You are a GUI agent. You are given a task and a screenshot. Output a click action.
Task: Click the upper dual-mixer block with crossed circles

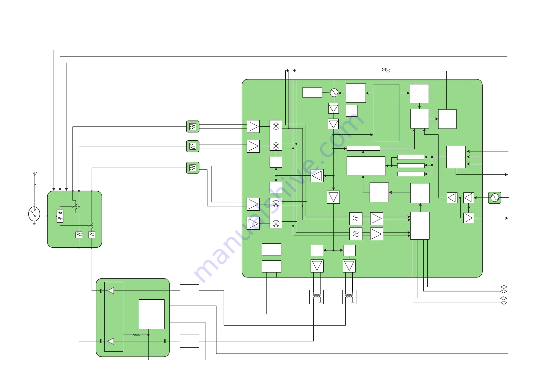point(276,136)
